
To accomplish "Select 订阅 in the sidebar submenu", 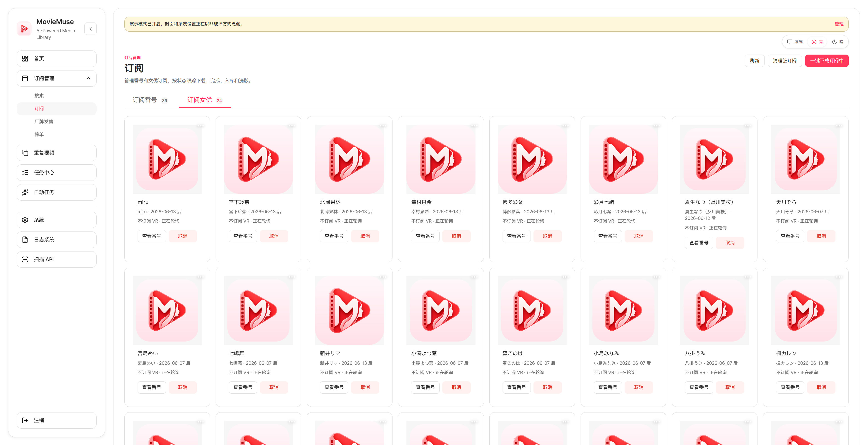I will (57, 108).
